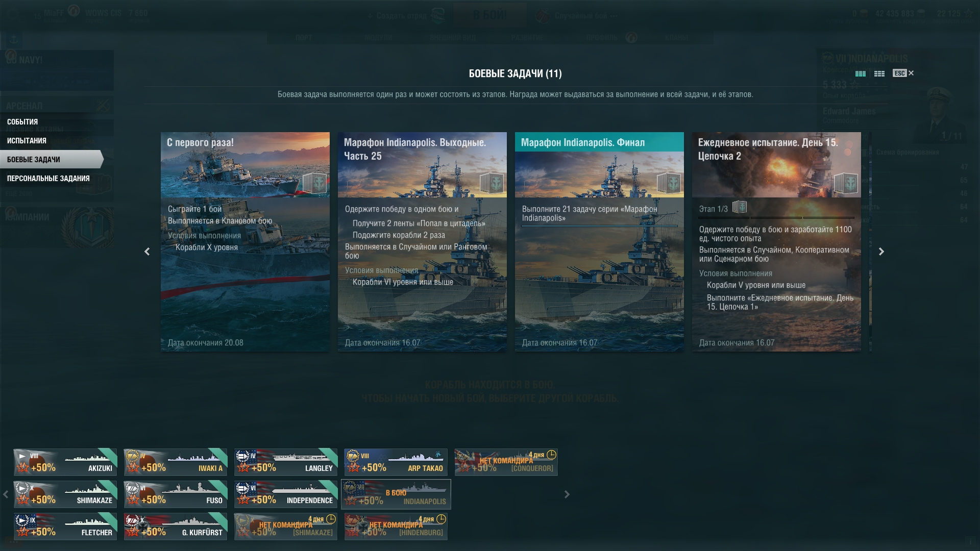This screenshot has height=551, width=980.
Task: Click the +50% star bonus on Fuso
Action: coord(147,499)
